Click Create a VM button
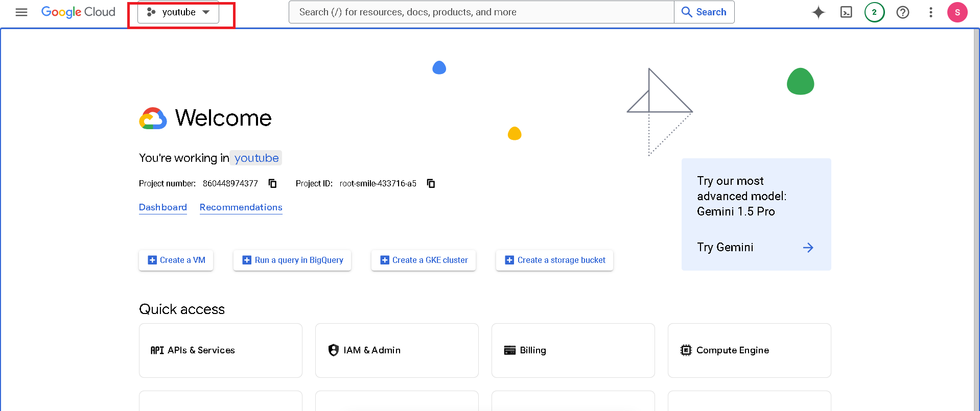 [x=176, y=260]
